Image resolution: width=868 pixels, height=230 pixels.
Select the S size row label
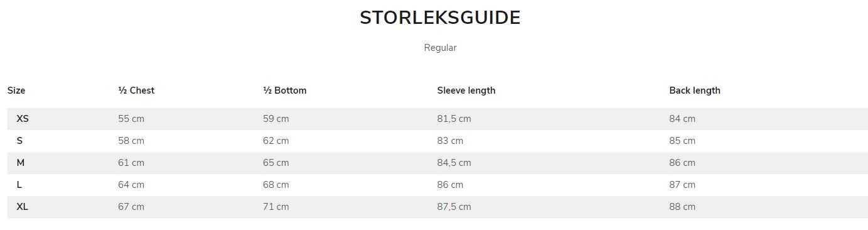tap(19, 141)
